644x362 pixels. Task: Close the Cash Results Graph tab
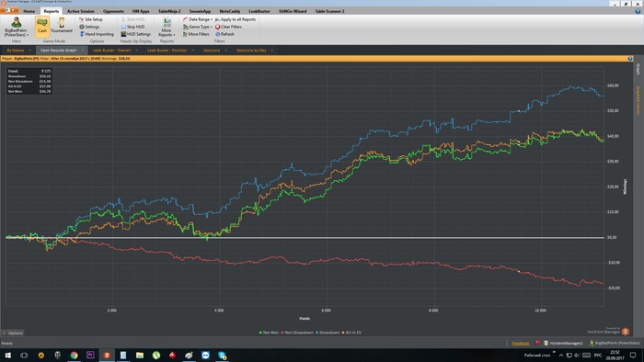[x=83, y=51]
